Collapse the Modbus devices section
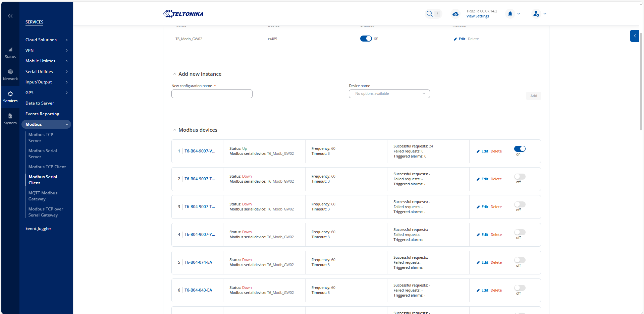Viewport: 644px width, 314px height. coord(174,130)
